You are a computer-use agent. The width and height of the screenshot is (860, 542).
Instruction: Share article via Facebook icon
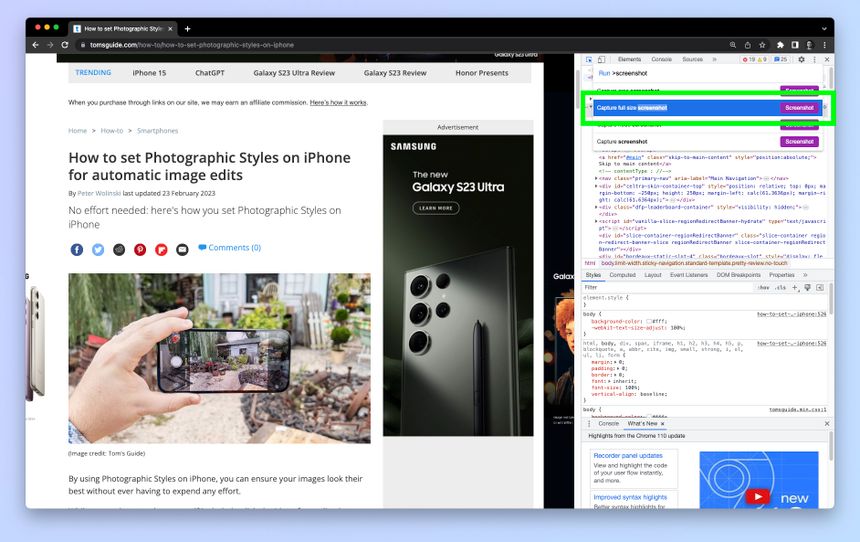coord(77,249)
